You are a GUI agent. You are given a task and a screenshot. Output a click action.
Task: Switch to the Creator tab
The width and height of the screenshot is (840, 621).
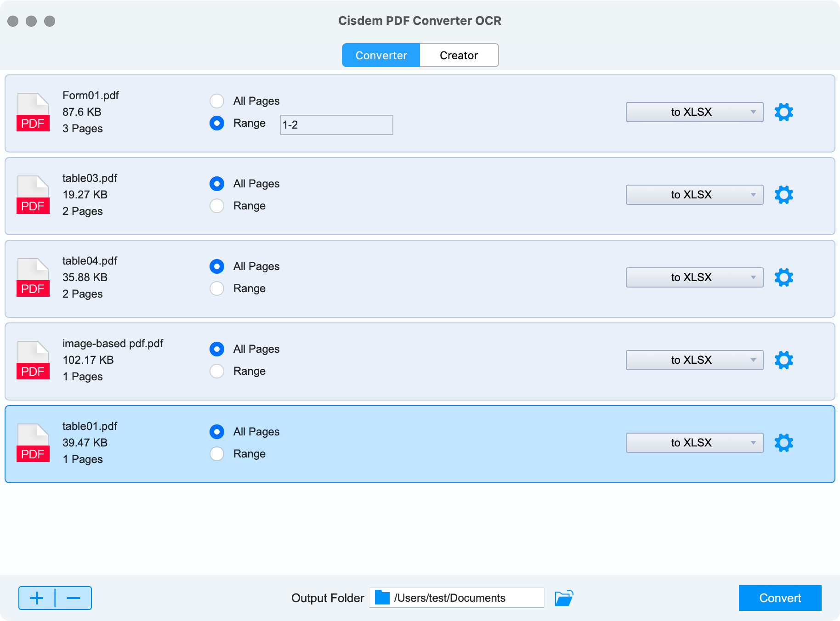[459, 55]
